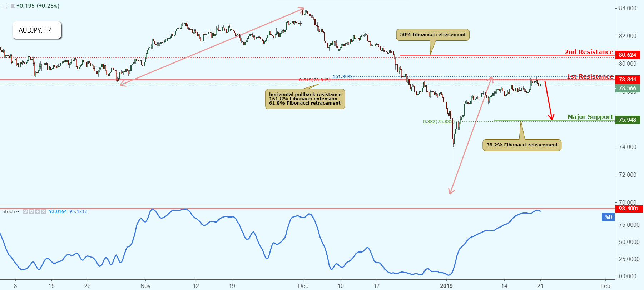Click the 78.844 red price label
The image size is (644, 290).
tap(628, 80)
